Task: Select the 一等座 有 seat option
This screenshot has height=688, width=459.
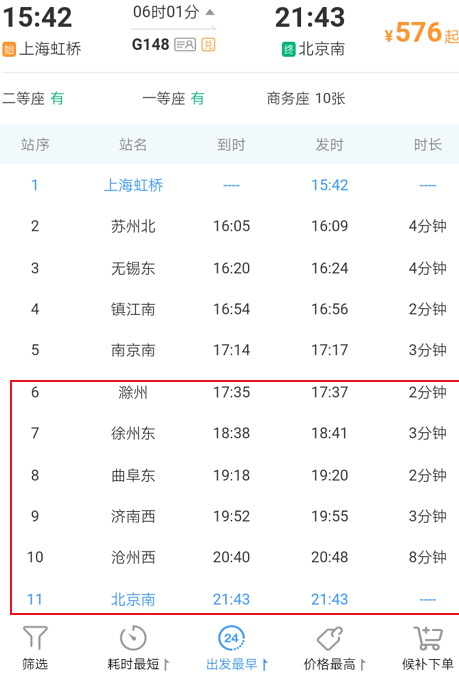Action: point(173,98)
